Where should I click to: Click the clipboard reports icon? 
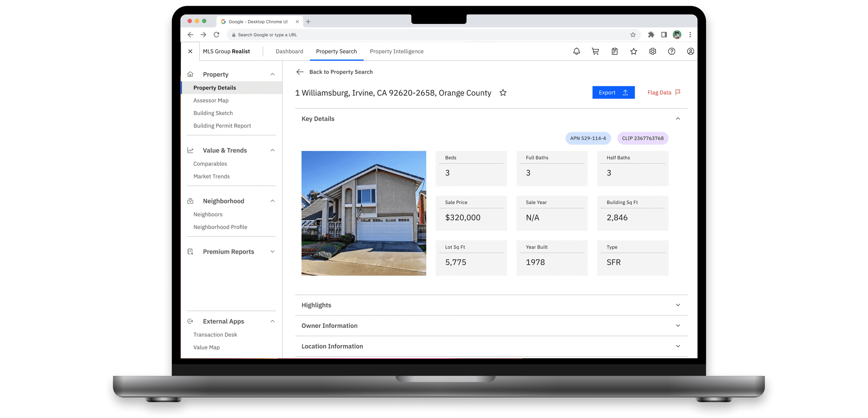tap(615, 51)
